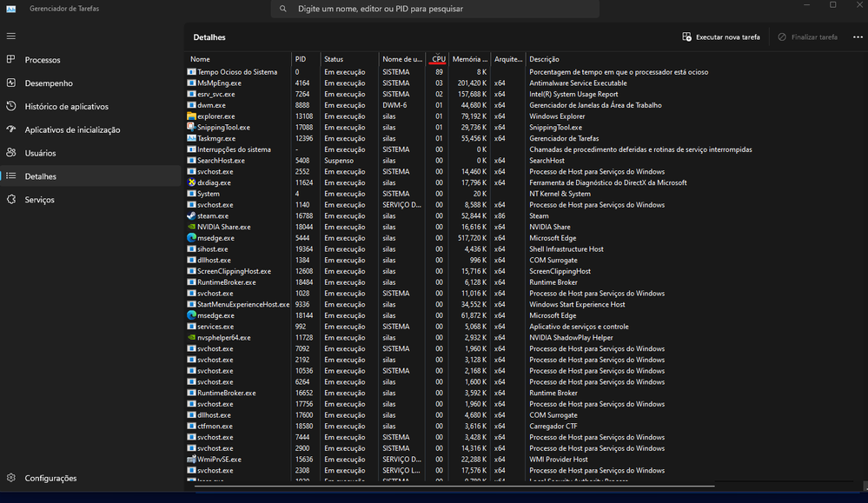
Task: Sort processes by Nome column
Action: [x=201, y=59]
